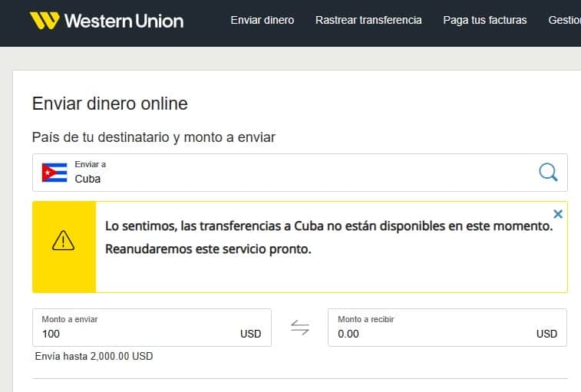
Task: Click the Envía hasta 2,000.00 USD hint
Action: point(94,357)
